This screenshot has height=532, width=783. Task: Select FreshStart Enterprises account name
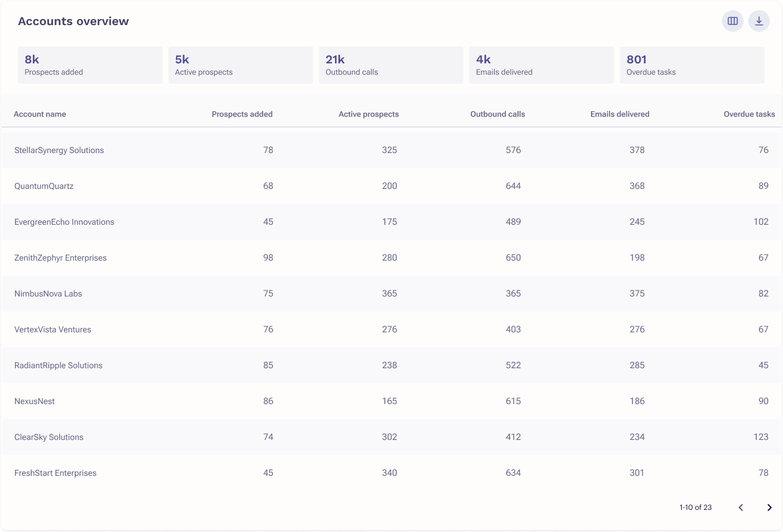pyautogui.click(x=56, y=473)
